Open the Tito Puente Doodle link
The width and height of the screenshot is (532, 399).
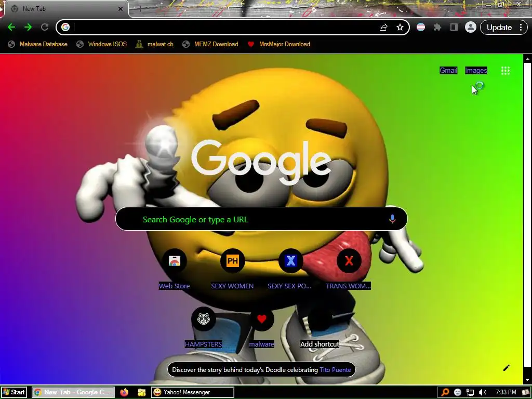(x=335, y=370)
